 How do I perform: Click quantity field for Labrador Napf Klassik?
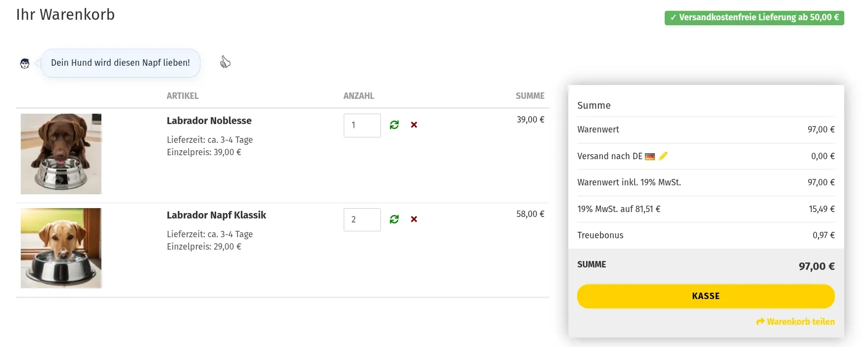tap(362, 220)
